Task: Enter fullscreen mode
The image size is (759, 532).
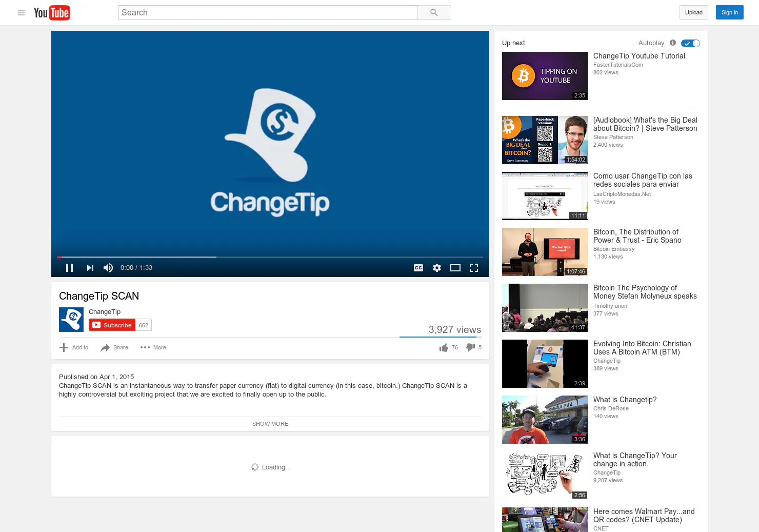Action: coord(474,268)
